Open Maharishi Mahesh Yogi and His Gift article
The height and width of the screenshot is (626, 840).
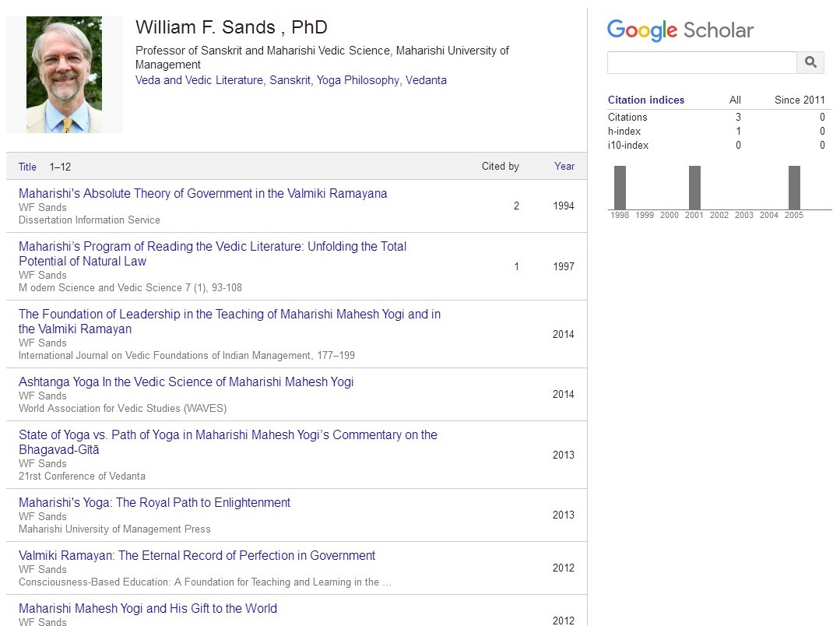[x=148, y=609]
